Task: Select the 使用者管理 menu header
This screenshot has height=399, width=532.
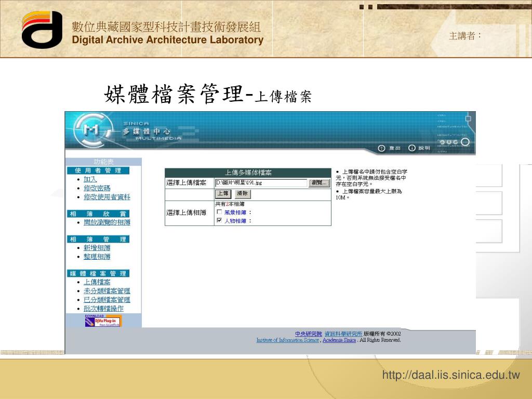Action: (98, 170)
